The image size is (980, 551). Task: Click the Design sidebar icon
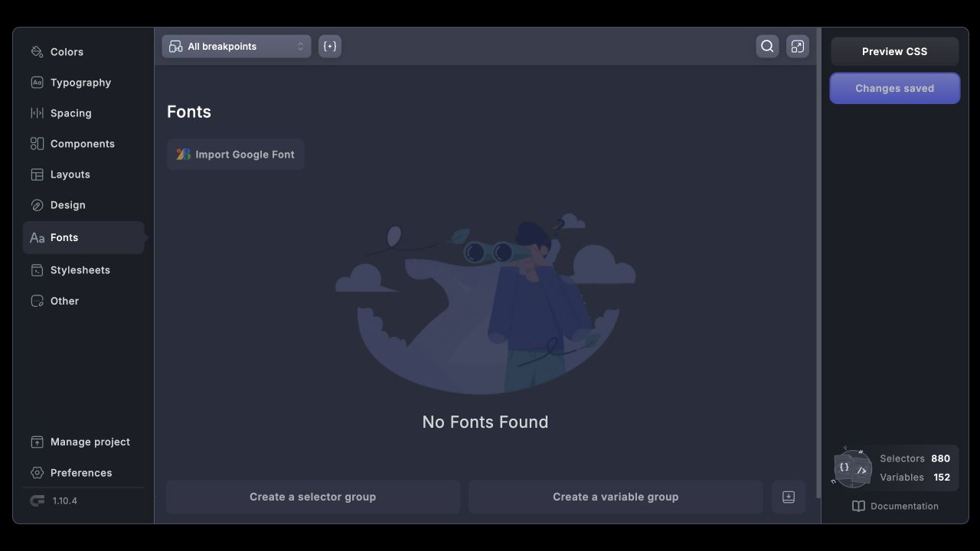(x=37, y=205)
